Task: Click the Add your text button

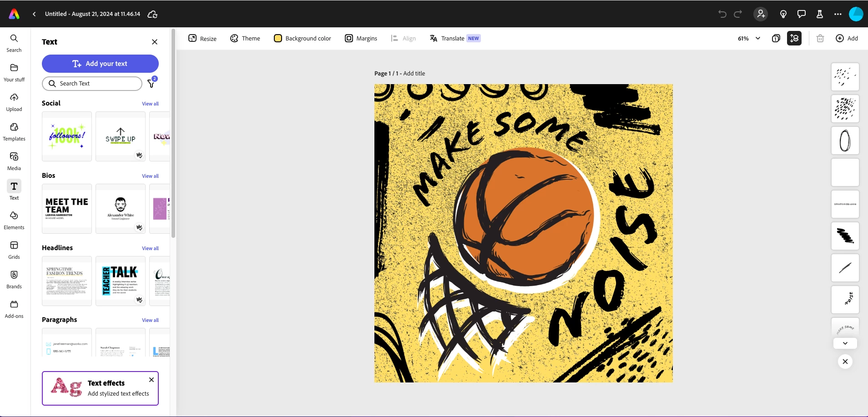Action: coord(100,64)
